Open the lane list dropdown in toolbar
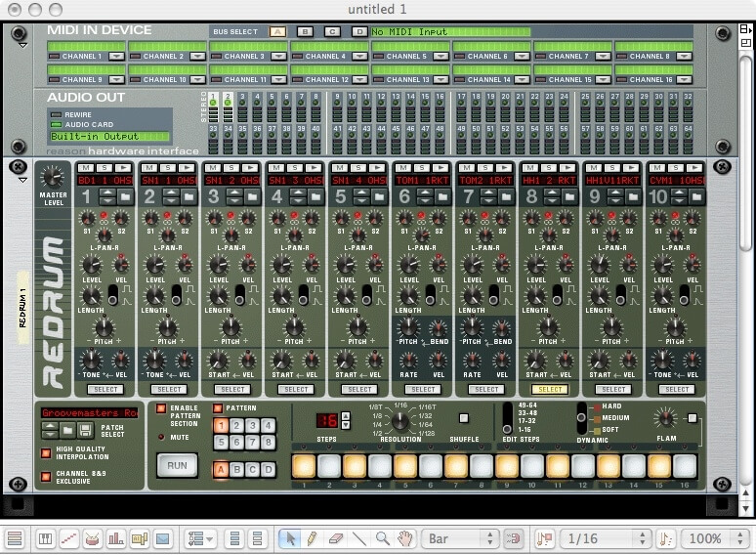The height and width of the screenshot is (555, 756). click(200, 538)
